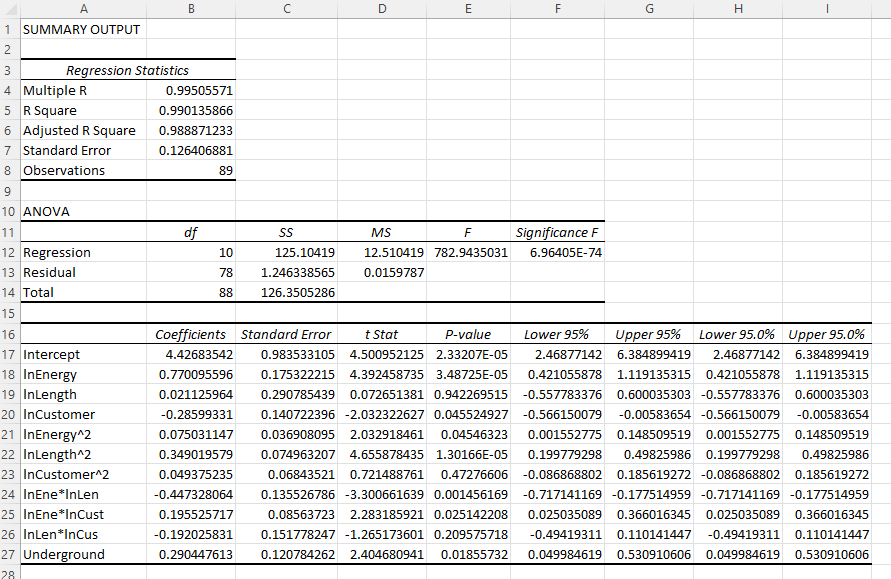Screen dimensions: 891x579
Task: Select row 1 by clicking its row number
Action: pos(8,29)
